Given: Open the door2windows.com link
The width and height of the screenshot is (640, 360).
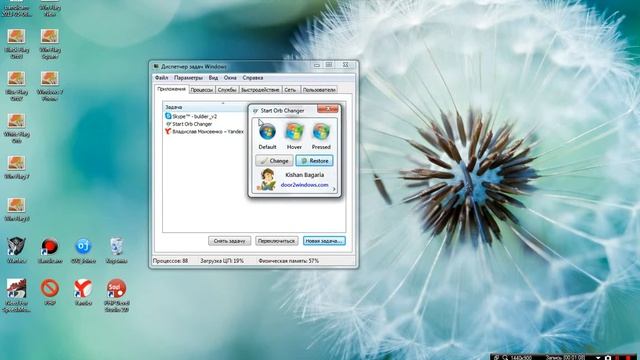Looking at the screenshot, I should 304,185.
